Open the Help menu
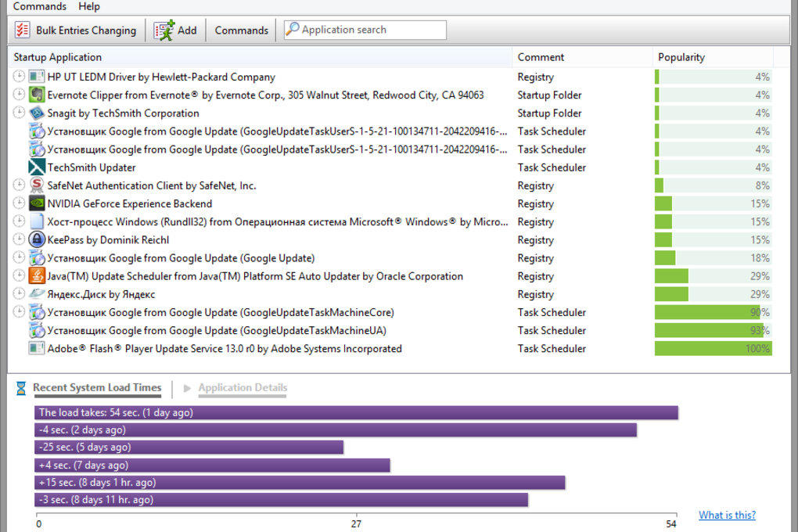 click(89, 6)
